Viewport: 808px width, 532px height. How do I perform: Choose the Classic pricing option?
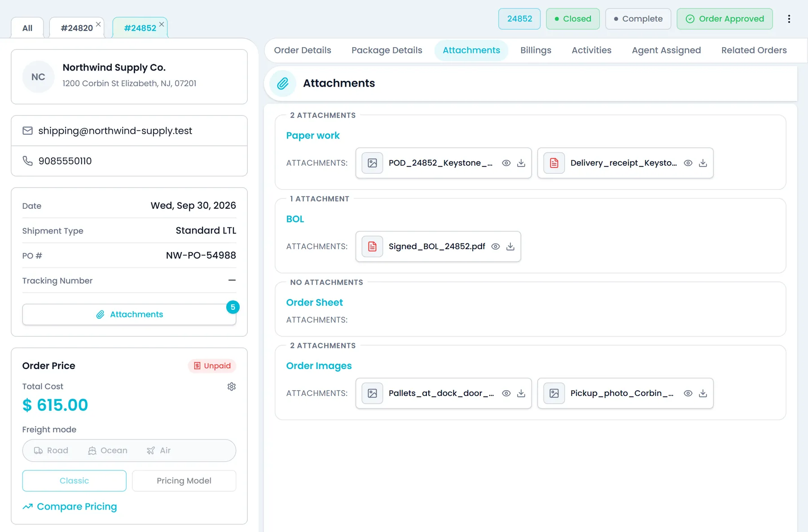click(x=75, y=481)
